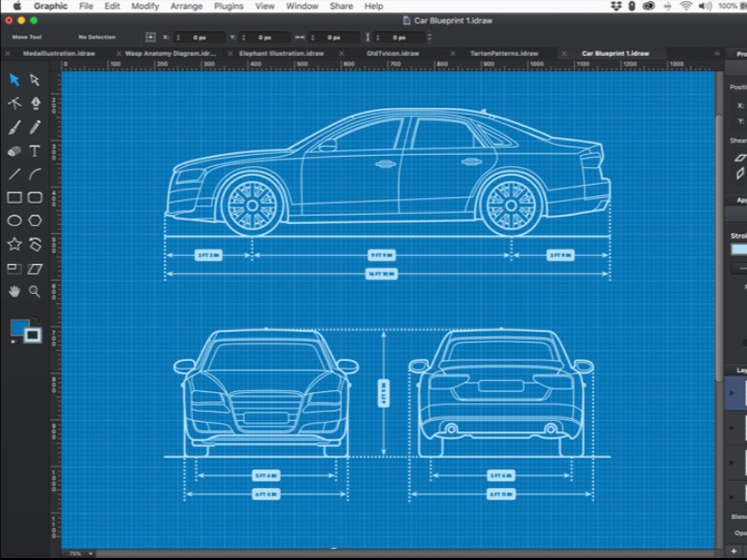
Task: Select the Pencil tool
Action: (35, 127)
